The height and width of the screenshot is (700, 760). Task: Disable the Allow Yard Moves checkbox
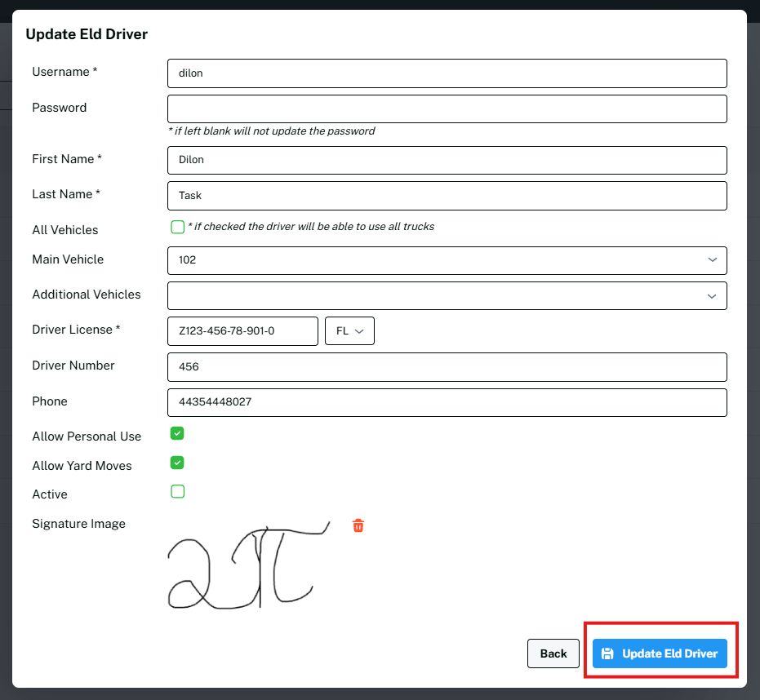click(177, 463)
